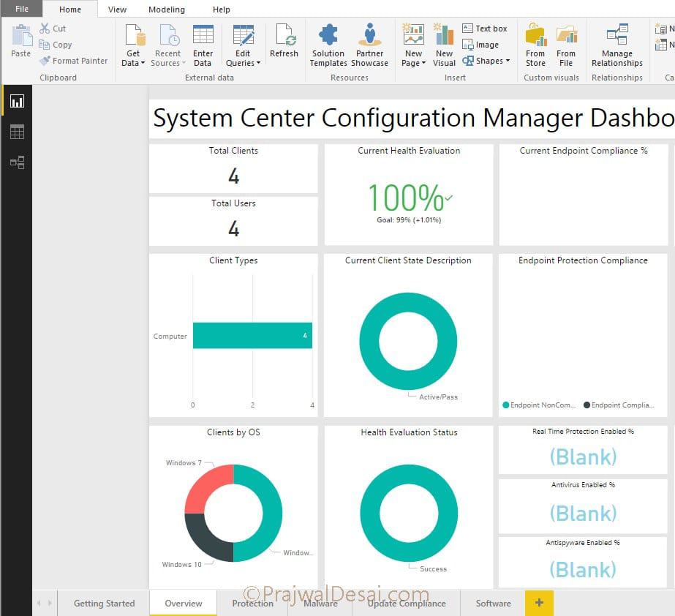Image resolution: width=675 pixels, height=616 pixels.
Task: Select the Overview page tab
Action: click(184, 604)
